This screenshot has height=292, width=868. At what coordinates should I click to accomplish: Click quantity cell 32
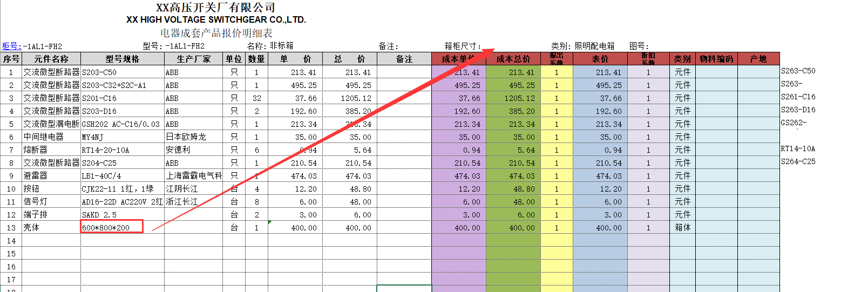point(257,98)
